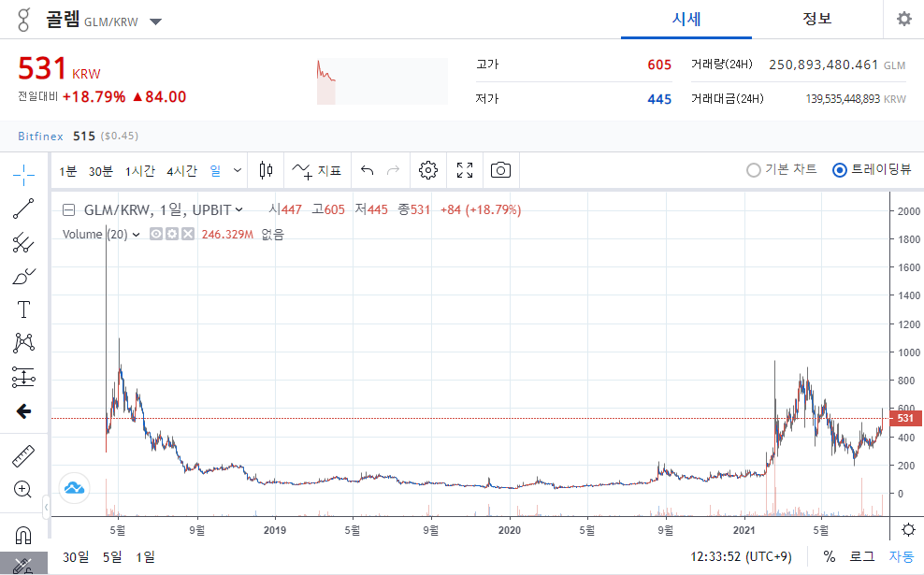Screen dimensions: 924x575
Task: Select the daily 일 interval
Action: 215,171
